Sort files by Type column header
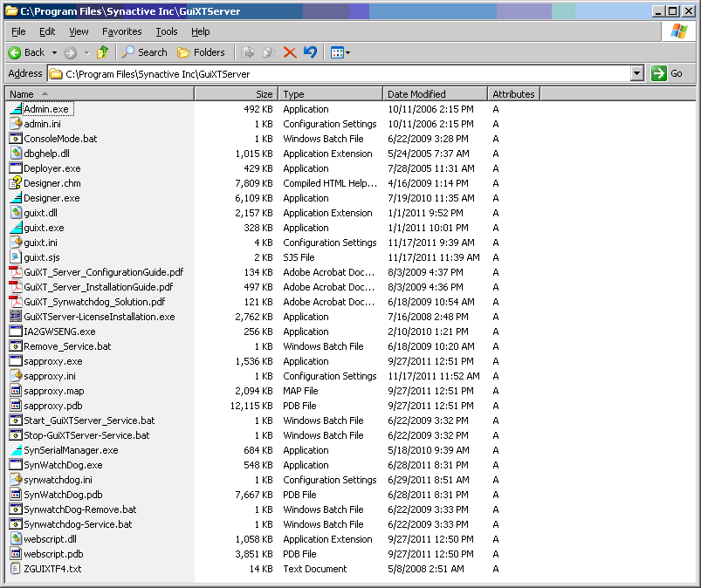The width and height of the screenshot is (701, 588). coord(331,94)
